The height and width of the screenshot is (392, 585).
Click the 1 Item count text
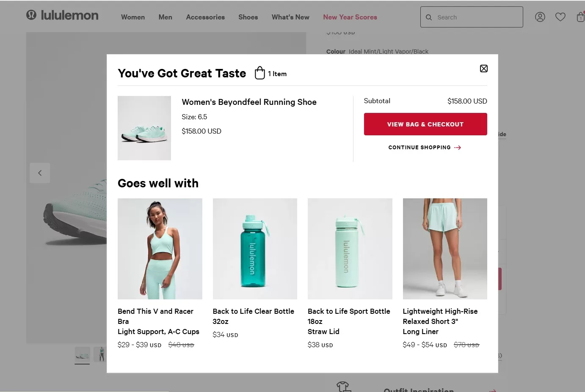click(277, 74)
